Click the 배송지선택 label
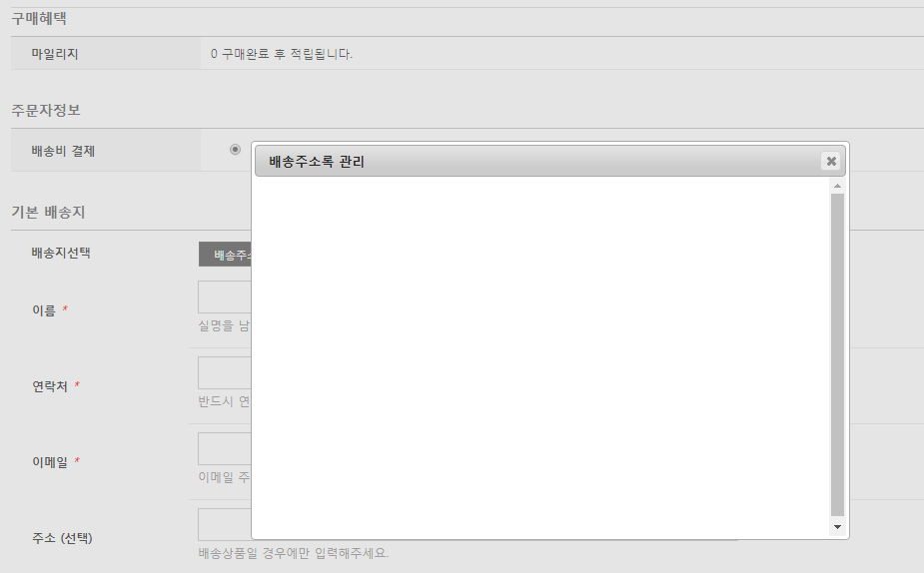924x573 pixels. 61,253
